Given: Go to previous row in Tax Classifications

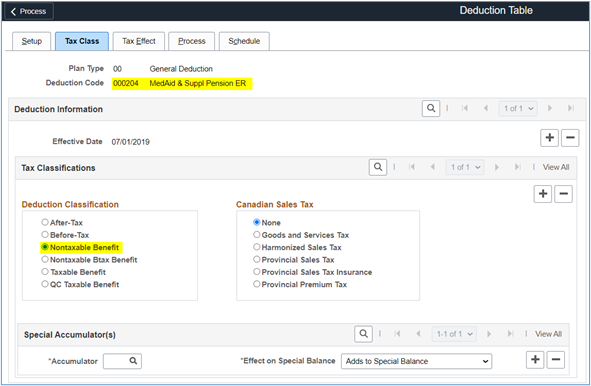Looking at the screenshot, I should point(433,167).
